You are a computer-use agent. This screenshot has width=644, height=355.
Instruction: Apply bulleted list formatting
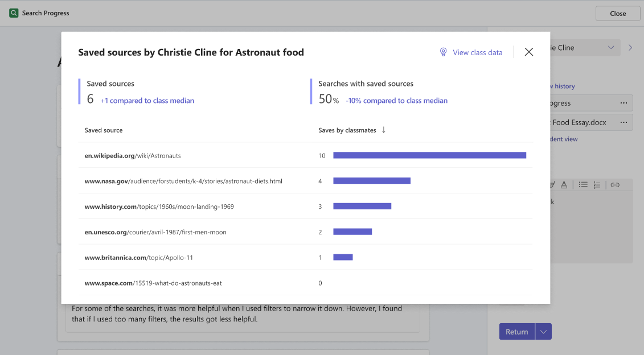tap(583, 184)
